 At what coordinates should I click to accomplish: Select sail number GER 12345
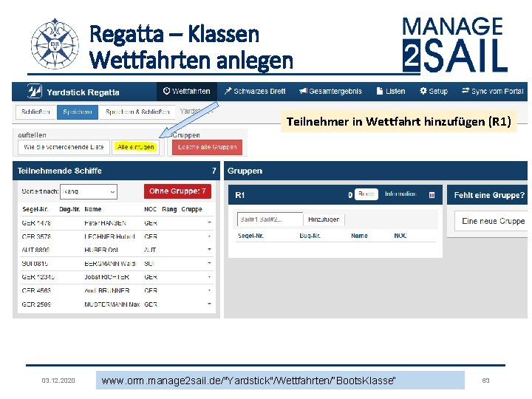pos(38,277)
